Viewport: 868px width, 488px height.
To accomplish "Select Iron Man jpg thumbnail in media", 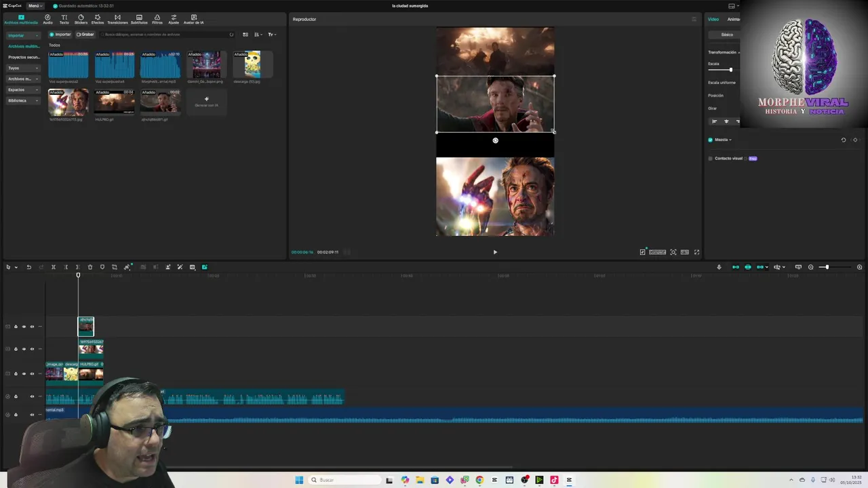I will click(x=68, y=102).
